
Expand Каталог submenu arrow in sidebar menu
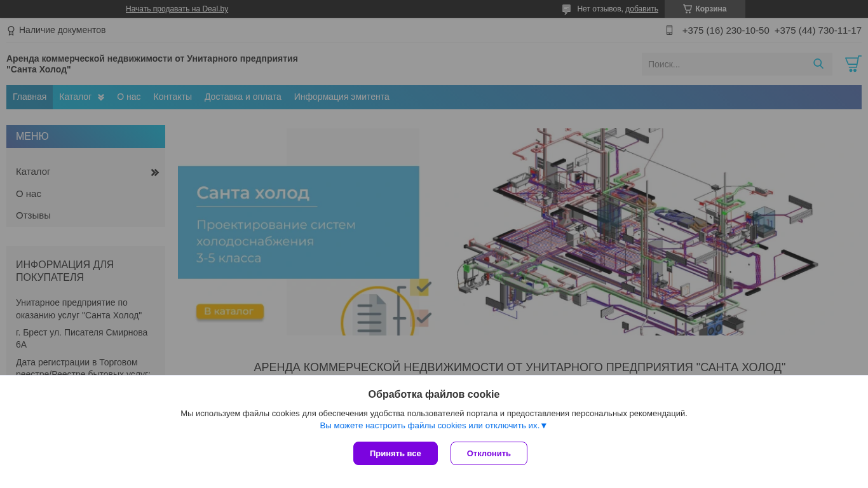point(154,172)
